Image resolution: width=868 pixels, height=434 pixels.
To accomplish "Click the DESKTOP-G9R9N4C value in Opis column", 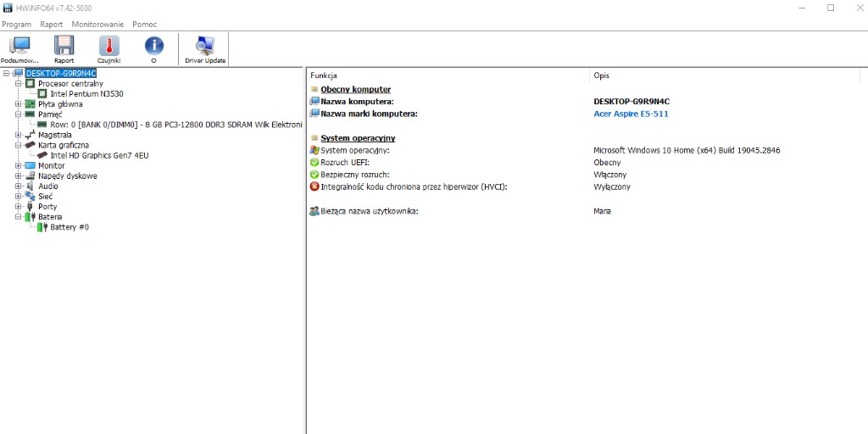I will (x=632, y=102).
